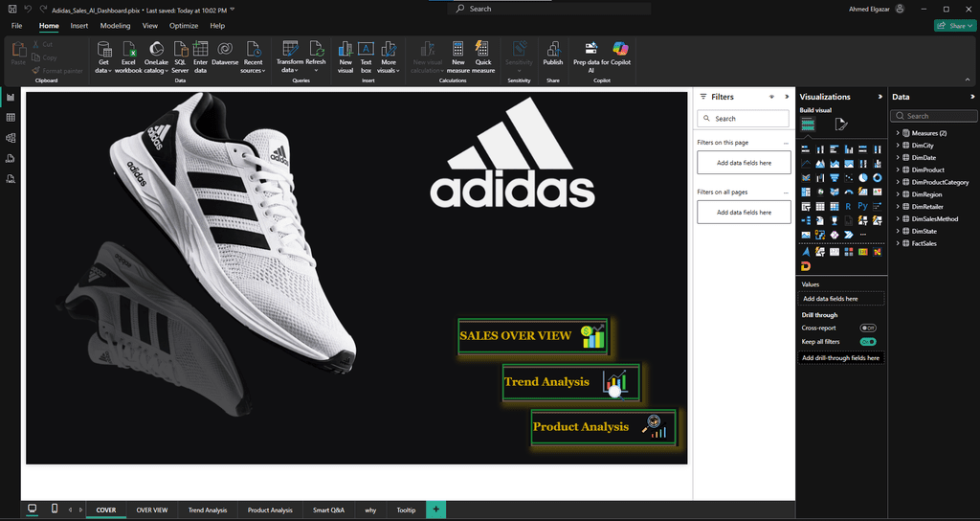Open Transform data dropdown
The image size is (980, 521).
290,57
